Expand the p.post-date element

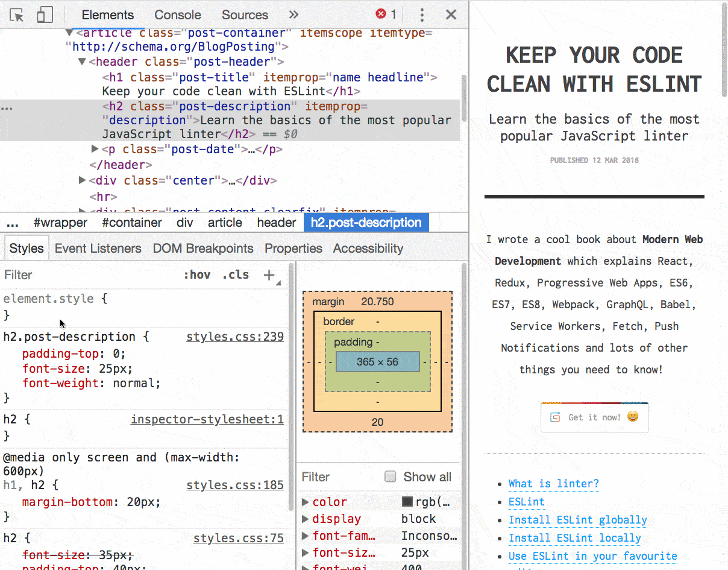pyautogui.click(x=95, y=149)
